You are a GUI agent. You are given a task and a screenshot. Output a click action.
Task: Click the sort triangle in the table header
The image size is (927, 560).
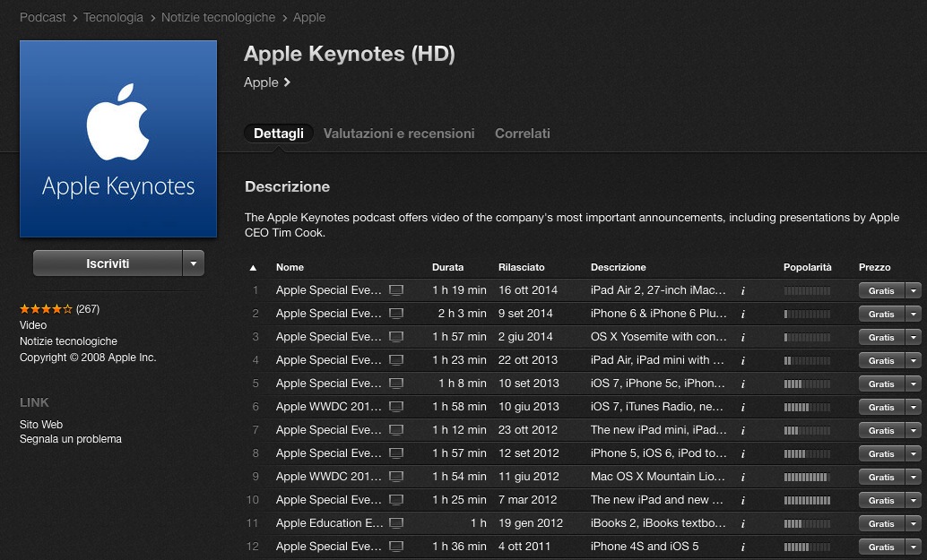click(x=253, y=268)
